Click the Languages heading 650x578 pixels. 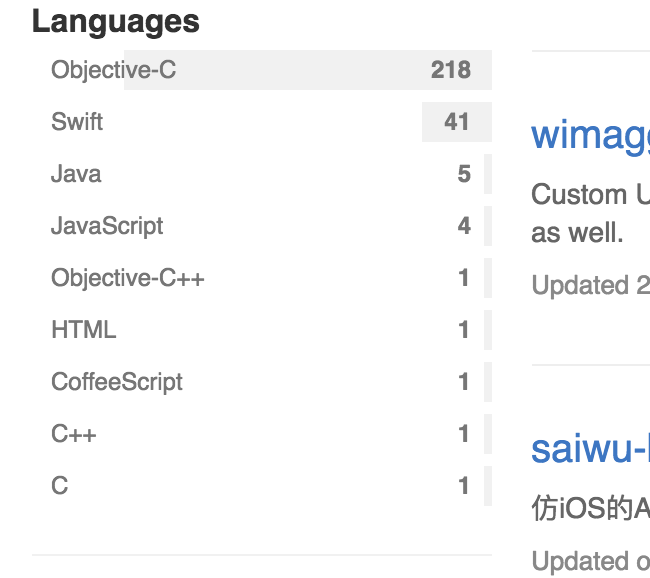click(x=116, y=22)
